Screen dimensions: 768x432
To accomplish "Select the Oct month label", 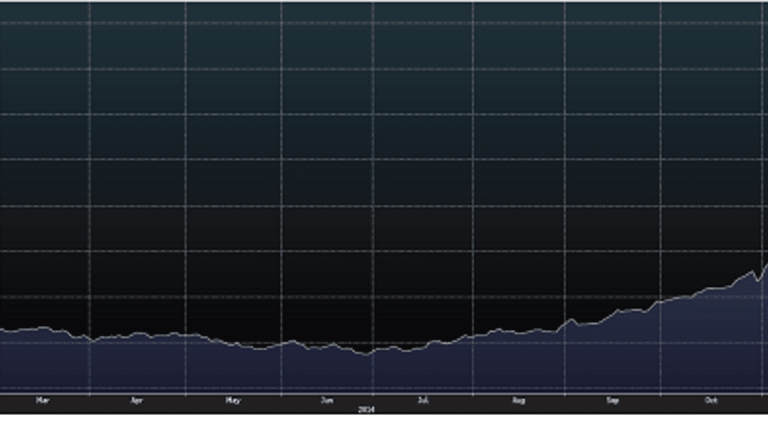I will (711, 400).
